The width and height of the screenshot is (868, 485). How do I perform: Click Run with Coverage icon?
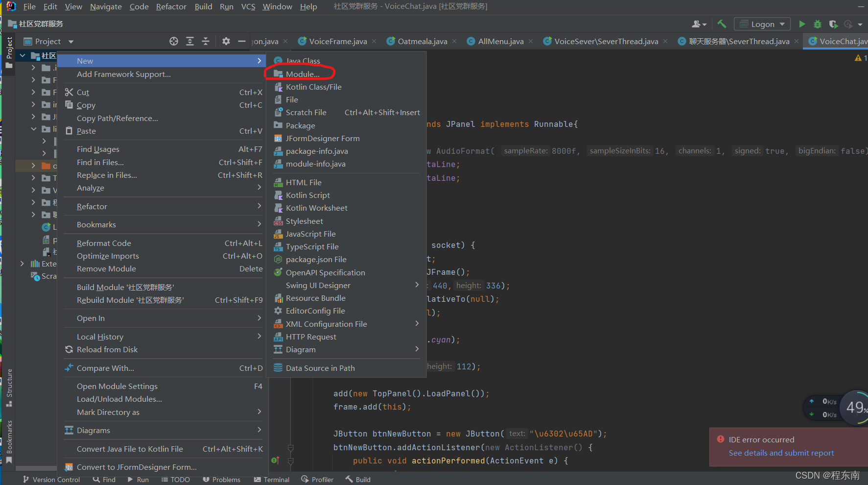pos(833,24)
